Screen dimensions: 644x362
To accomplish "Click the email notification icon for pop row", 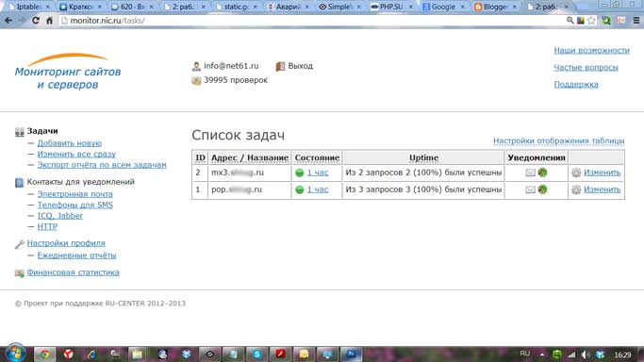I will tap(531, 189).
